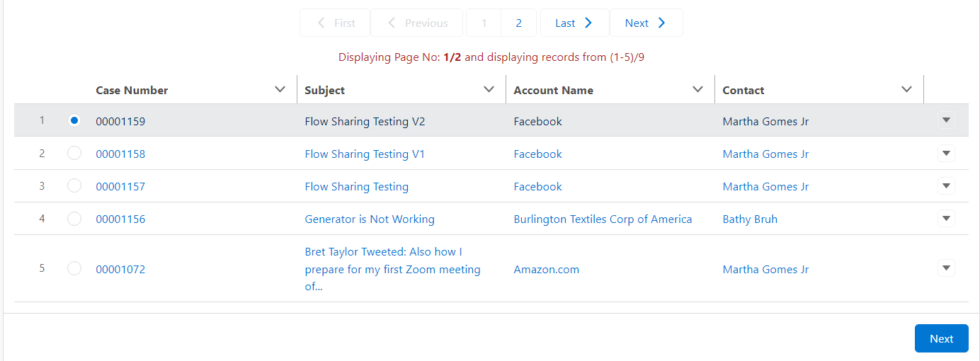Go to page 2 in pagination

(518, 23)
